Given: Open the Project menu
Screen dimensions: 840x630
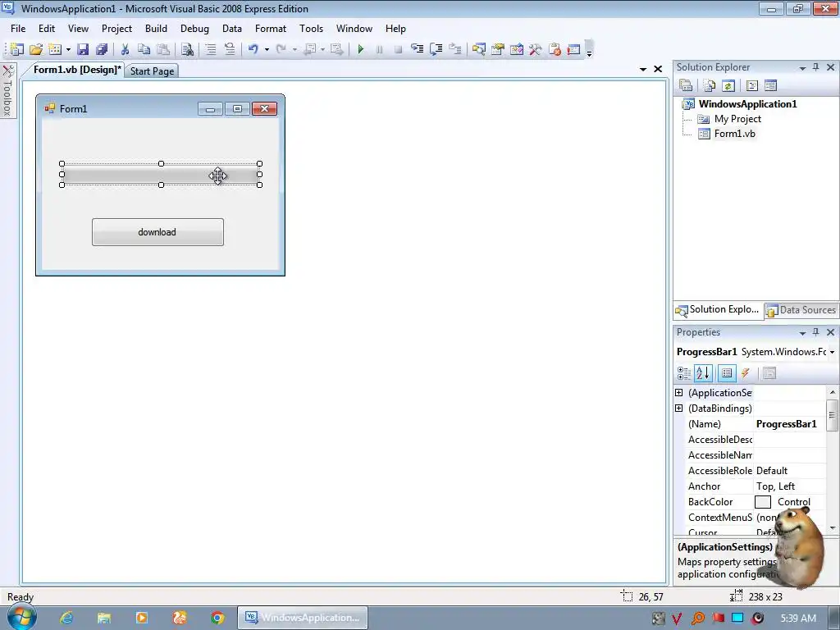Looking at the screenshot, I should (116, 29).
